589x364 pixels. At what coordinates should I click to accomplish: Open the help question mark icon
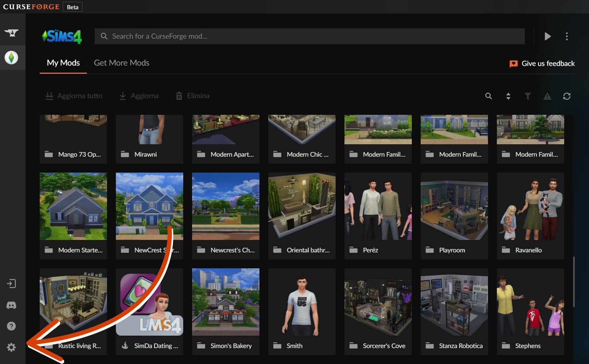click(11, 326)
